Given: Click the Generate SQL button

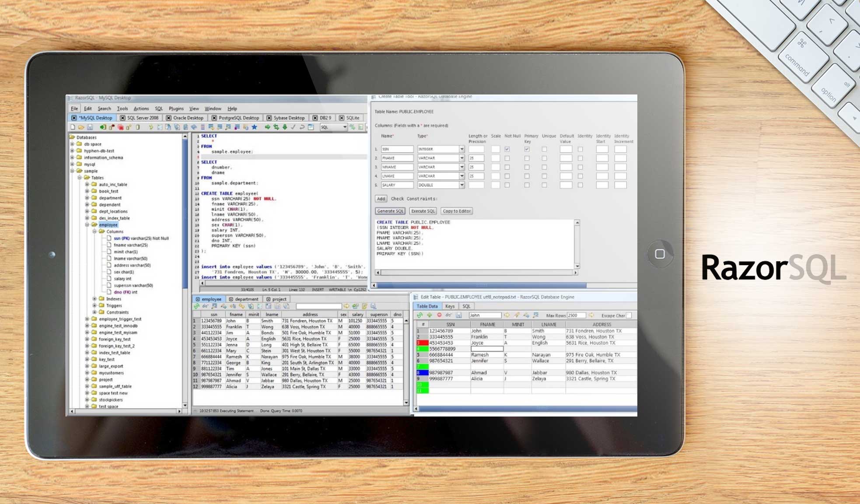Looking at the screenshot, I should pos(390,211).
